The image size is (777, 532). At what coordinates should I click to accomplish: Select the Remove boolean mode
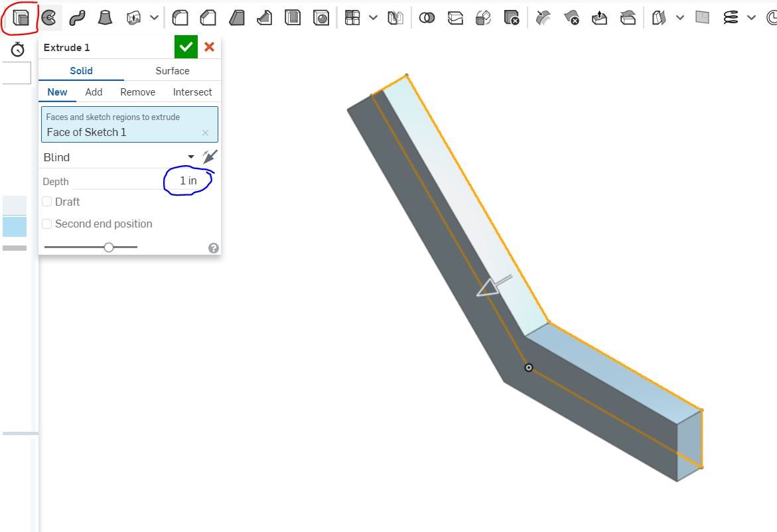[x=137, y=92]
